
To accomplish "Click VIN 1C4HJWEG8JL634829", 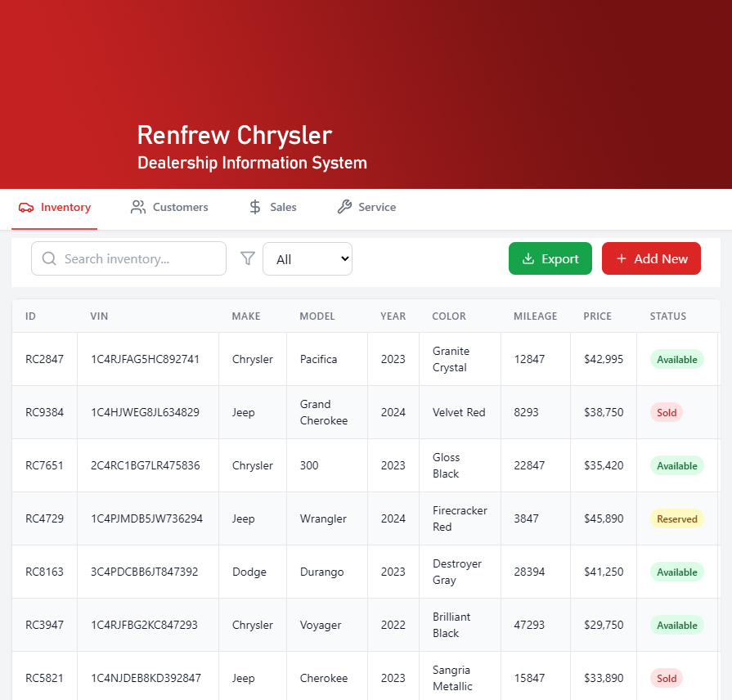I will [146, 412].
